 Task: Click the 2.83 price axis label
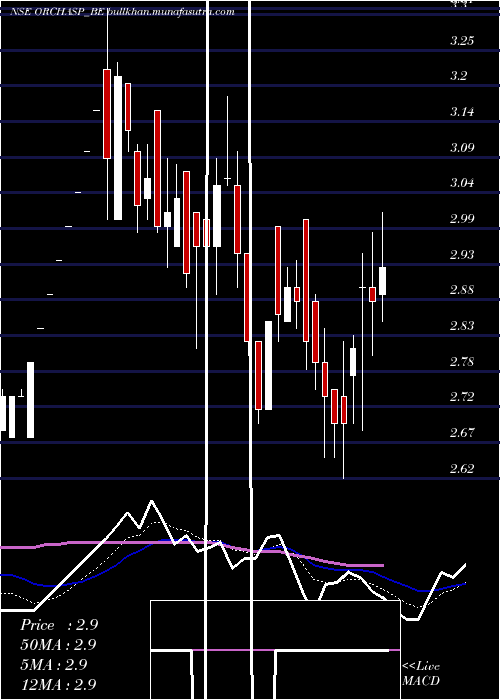click(462, 325)
